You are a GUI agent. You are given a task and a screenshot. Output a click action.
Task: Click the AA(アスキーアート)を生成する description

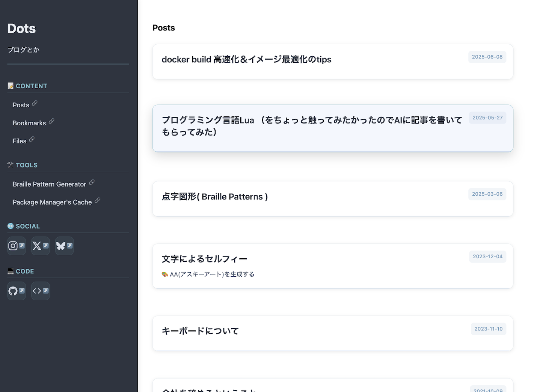[212, 274]
